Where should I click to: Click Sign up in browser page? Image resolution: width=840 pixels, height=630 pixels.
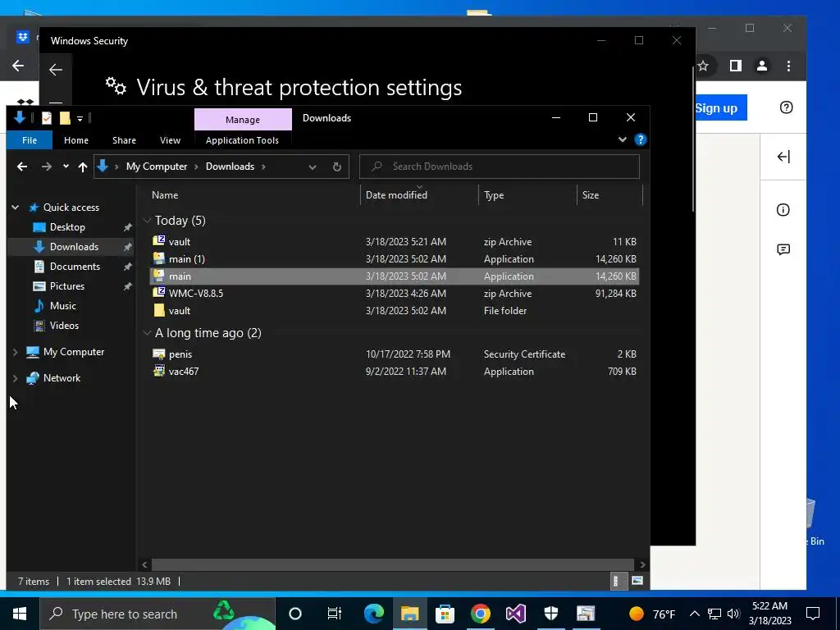[x=715, y=108]
